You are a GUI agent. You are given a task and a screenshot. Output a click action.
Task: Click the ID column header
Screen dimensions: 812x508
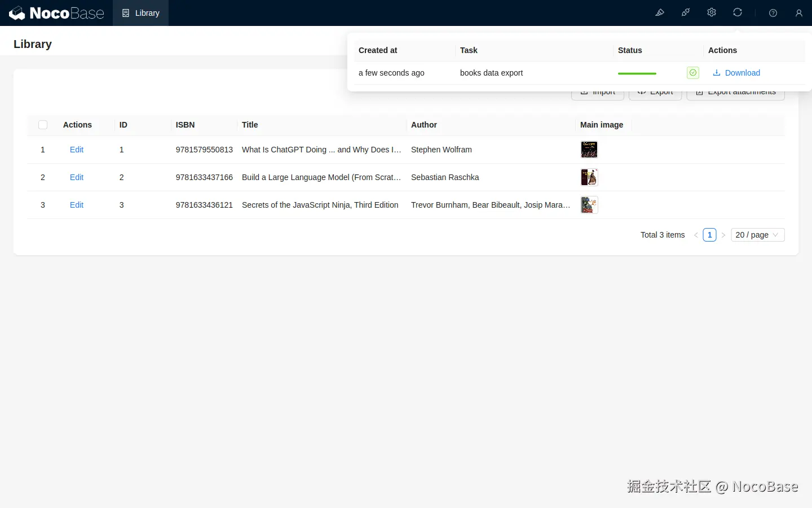(123, 125)
